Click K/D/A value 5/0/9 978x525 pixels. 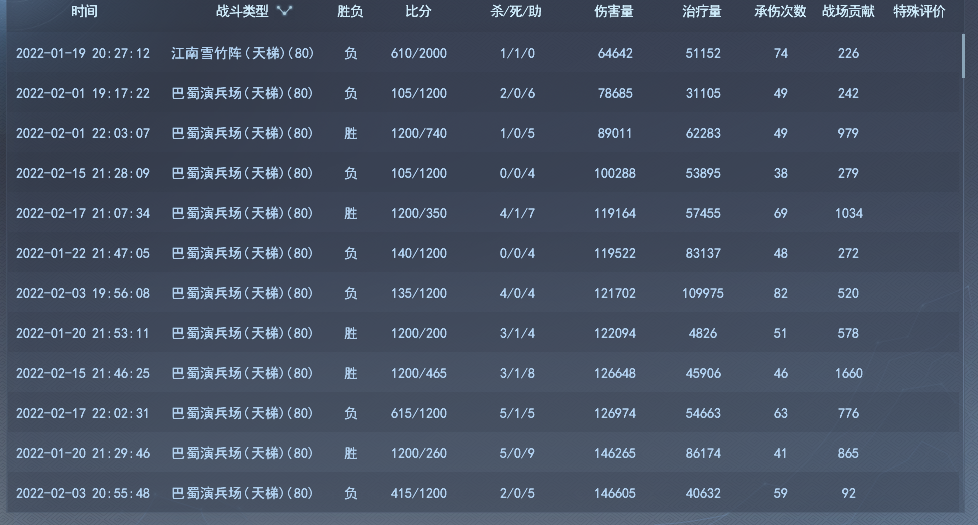[x=517, y=453]
